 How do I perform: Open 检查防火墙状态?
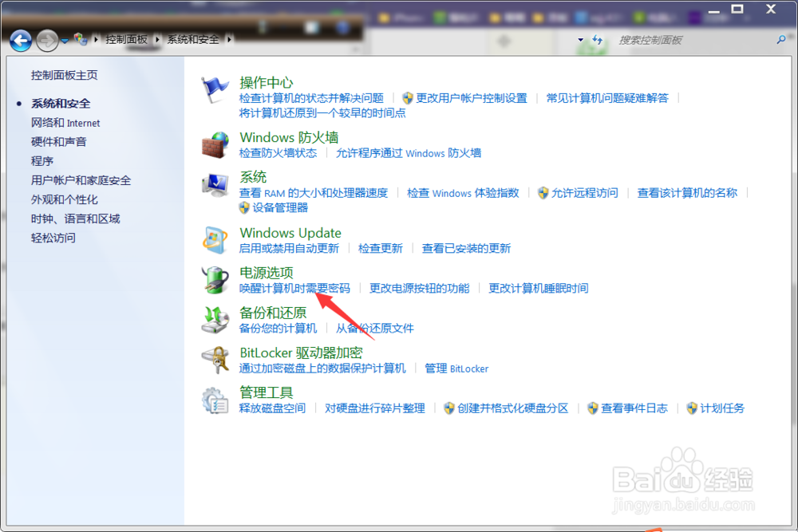coord(278,153)
